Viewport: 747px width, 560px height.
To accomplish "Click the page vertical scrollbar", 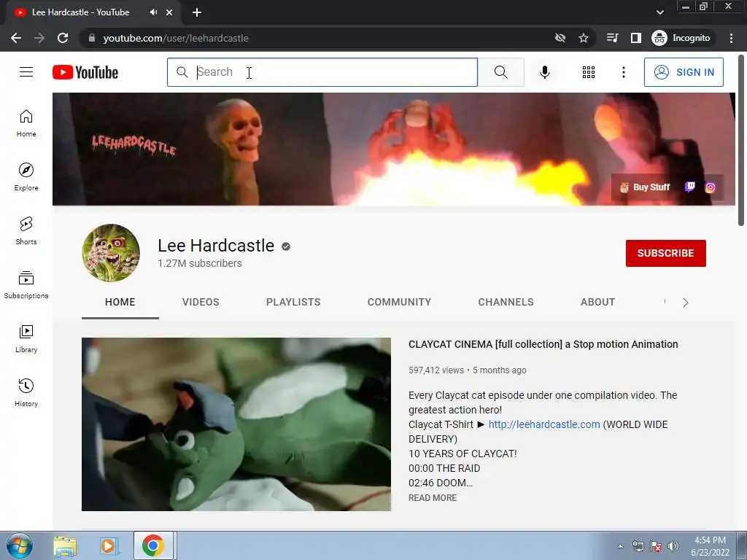I will point(741,141).
